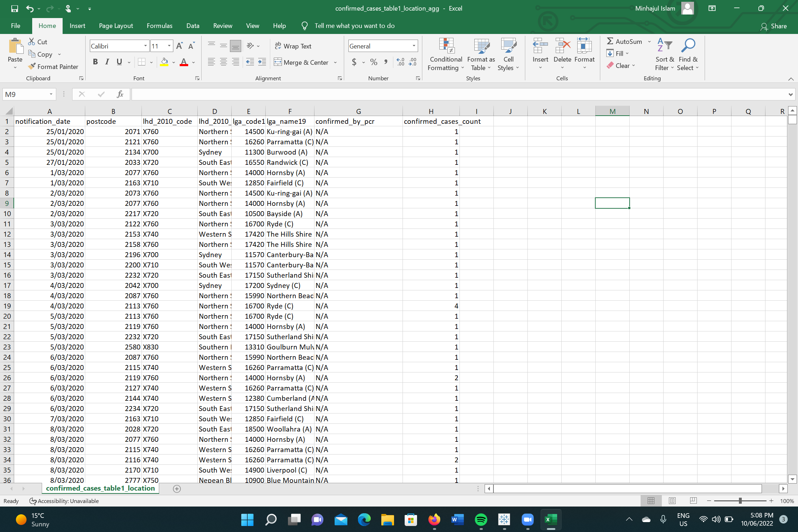This screenshot has width=798, height=532.
Task: Click the new sheet plus button
Action: pyautogui.click(x=177, y=489)
